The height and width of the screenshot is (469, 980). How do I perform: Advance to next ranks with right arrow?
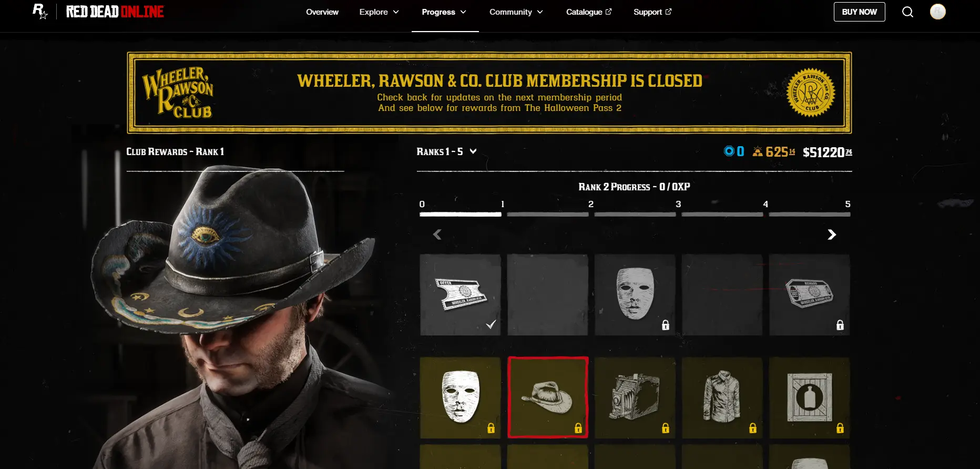[832, 234]
